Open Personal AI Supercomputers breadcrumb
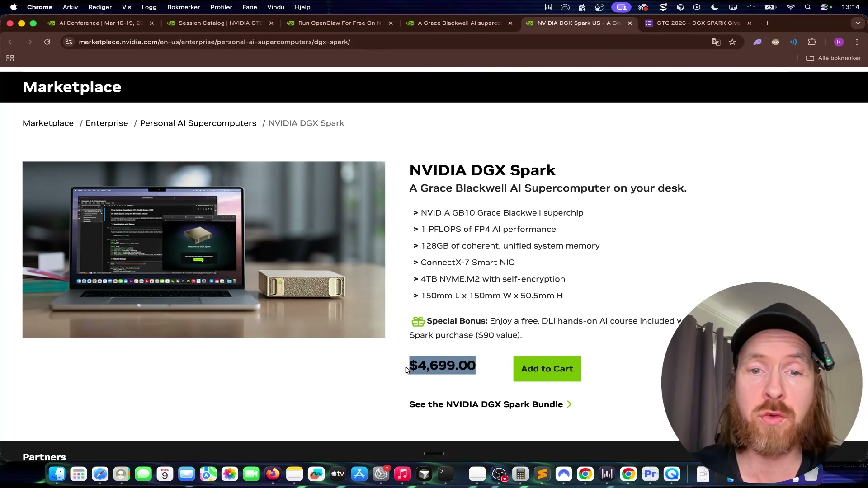This screenshot has height=488, width=868. pos(198,123)
